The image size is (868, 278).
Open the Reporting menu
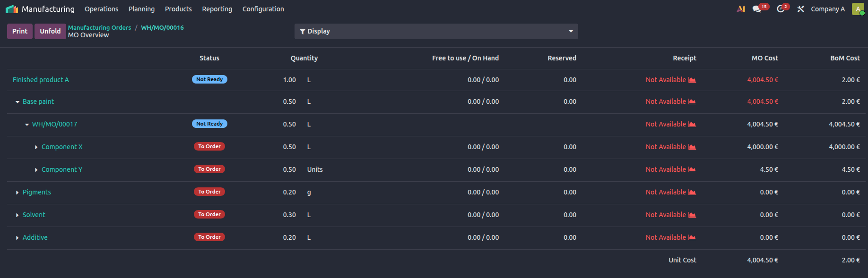point(217,9)
